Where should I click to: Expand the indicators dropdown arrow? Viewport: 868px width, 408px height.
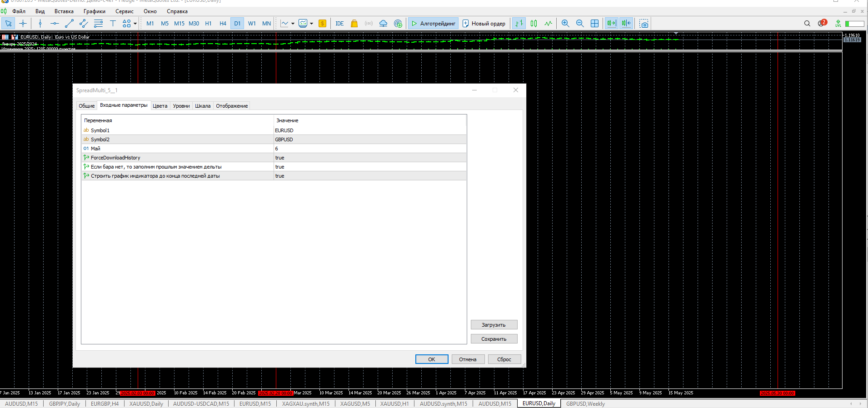311,24
